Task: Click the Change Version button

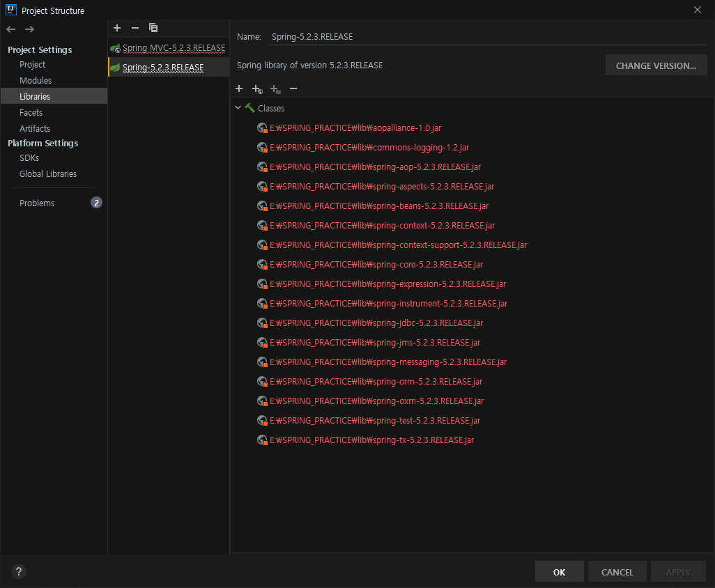Action: click(656, 65)
